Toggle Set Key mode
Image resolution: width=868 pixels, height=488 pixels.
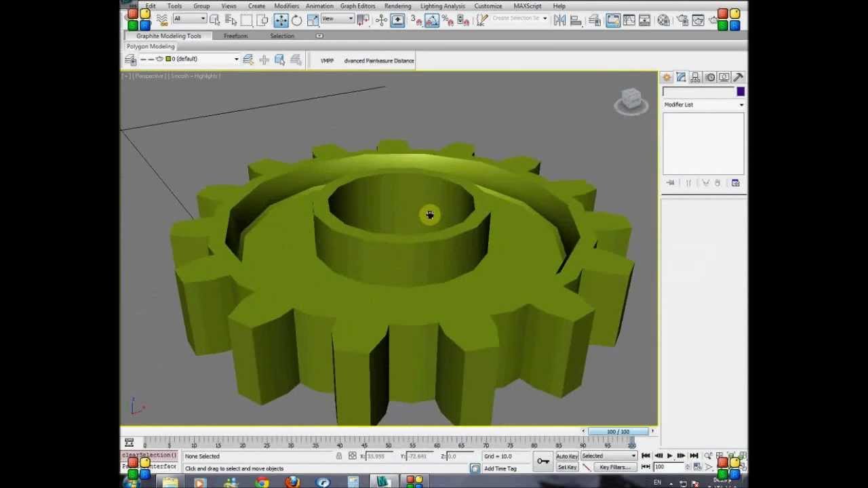click(566, 467)
